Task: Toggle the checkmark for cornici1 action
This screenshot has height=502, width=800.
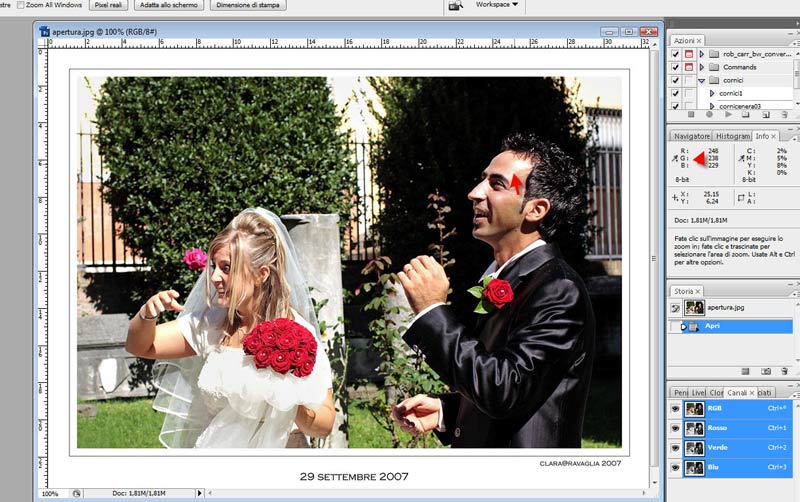Action: (676, 93)
